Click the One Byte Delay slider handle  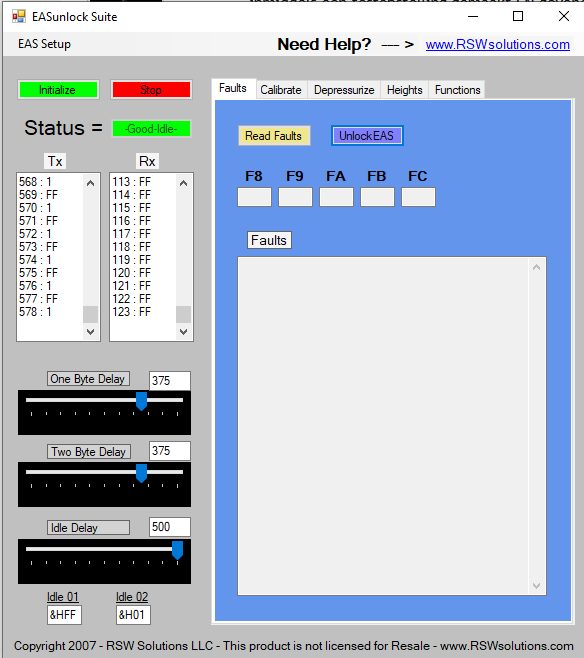pos(141,401)
